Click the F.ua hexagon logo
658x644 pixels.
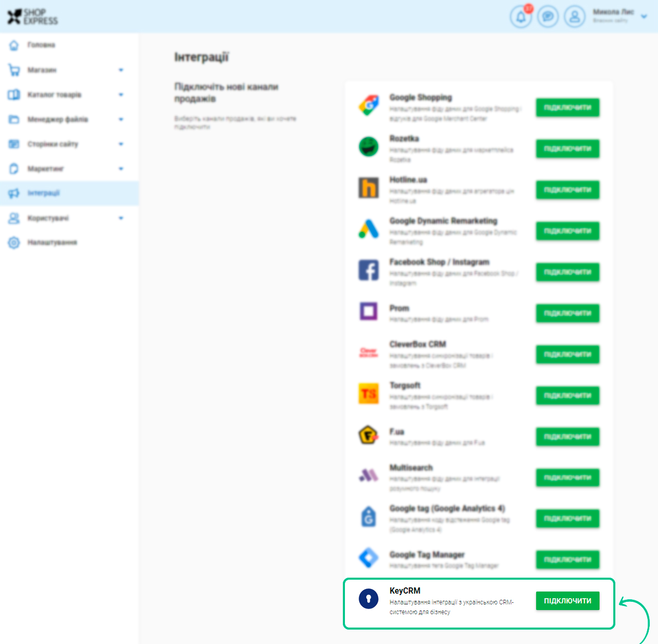[369, 436]
